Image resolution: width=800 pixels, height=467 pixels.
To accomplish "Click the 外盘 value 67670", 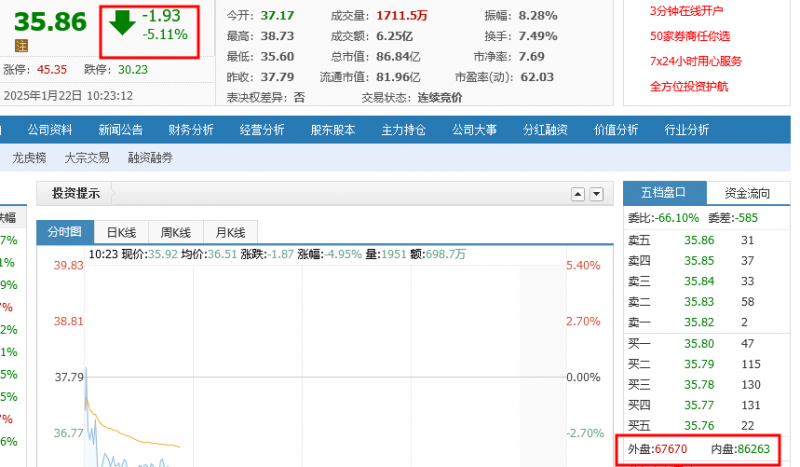I will 671,449.
